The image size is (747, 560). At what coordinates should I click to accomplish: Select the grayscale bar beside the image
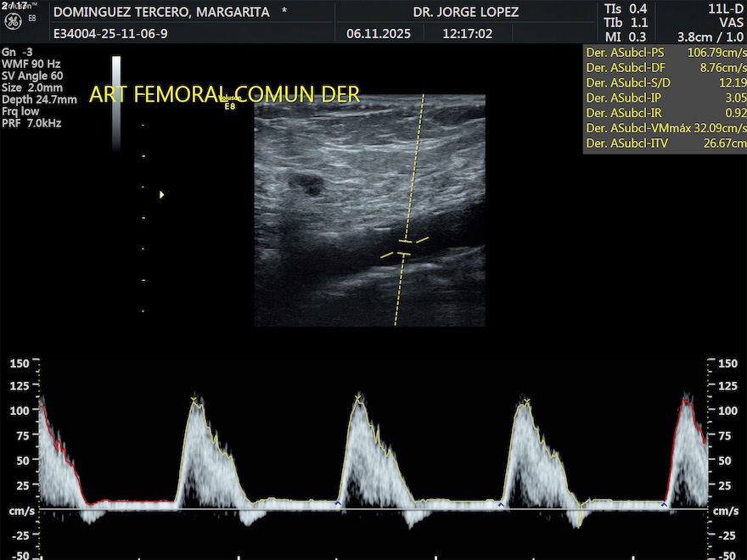coord(116,102)
